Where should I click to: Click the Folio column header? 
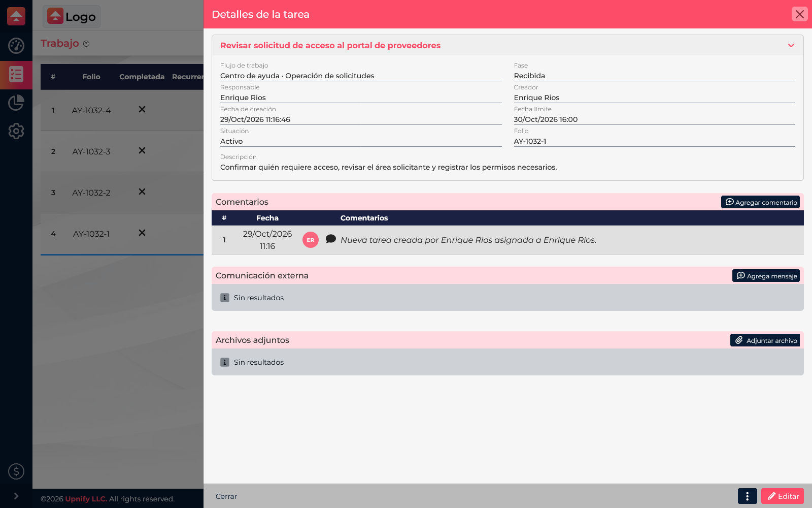pyautogui.click(x=91, y=77)
